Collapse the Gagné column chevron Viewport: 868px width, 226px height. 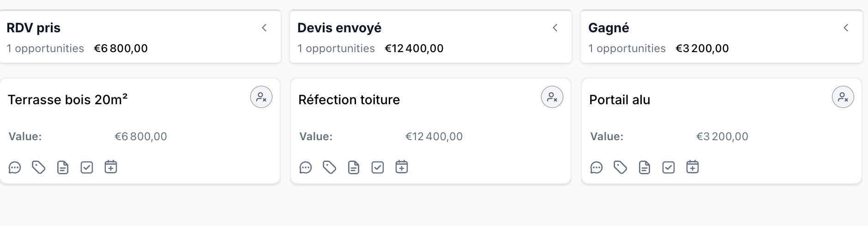coord(846,28)
